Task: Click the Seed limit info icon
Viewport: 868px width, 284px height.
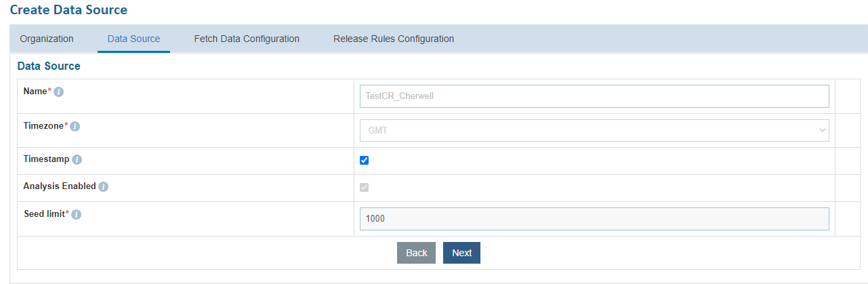Action: click(77, 215)
